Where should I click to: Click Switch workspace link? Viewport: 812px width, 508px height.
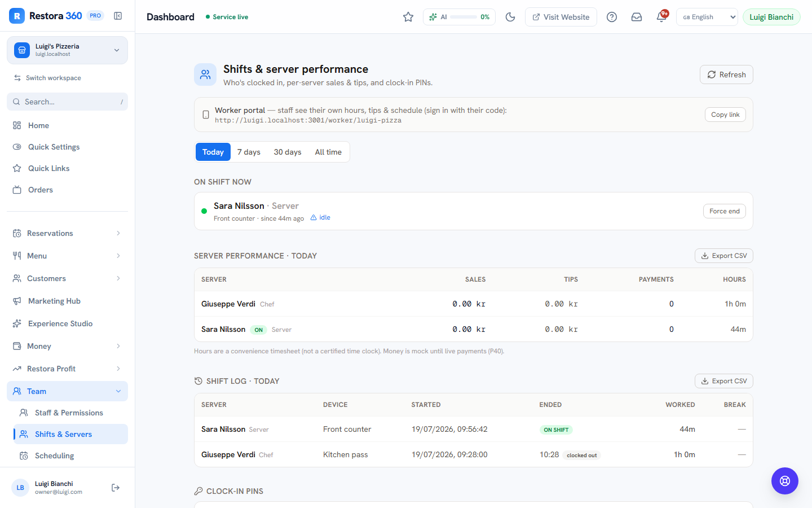47,78
